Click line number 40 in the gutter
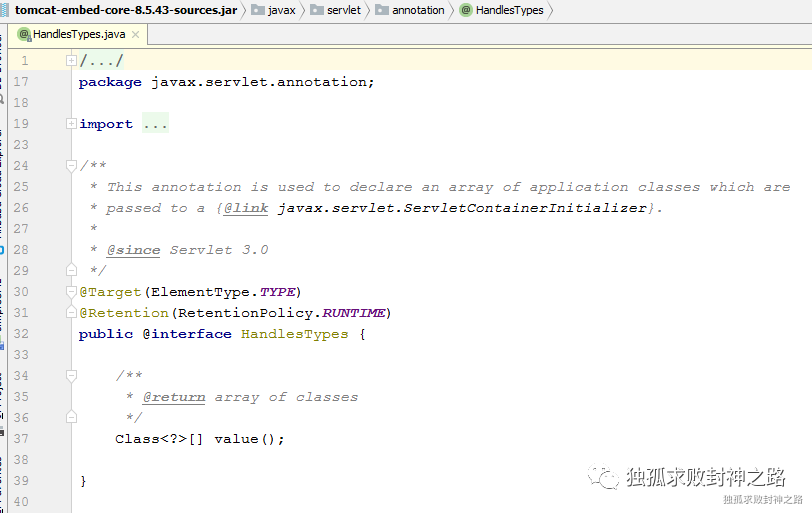Viewport: 812px width, 513px height. pos(21,502)
